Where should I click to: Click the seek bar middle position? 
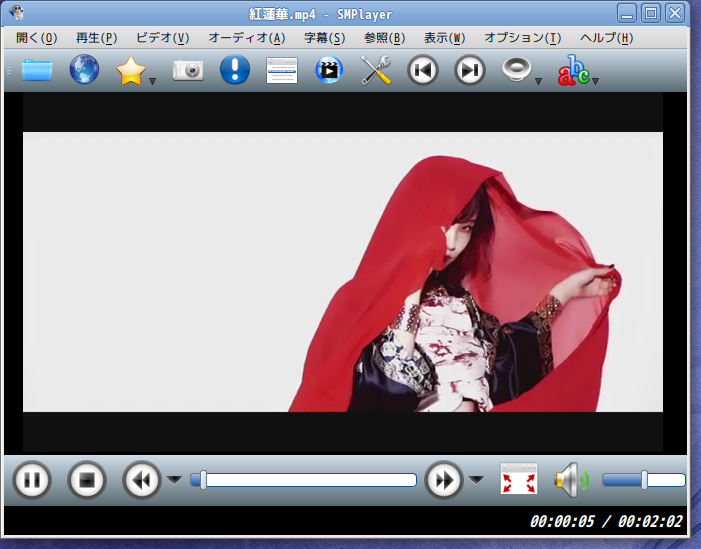304,480
